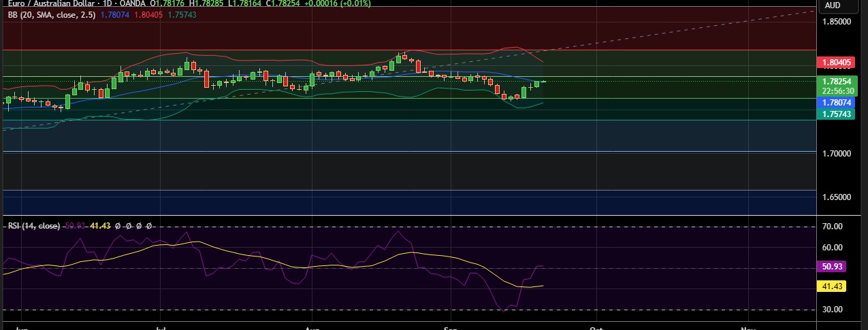Click the green 1.78254 current price label
The image size is (868, 330).
[x=836, y=81]
